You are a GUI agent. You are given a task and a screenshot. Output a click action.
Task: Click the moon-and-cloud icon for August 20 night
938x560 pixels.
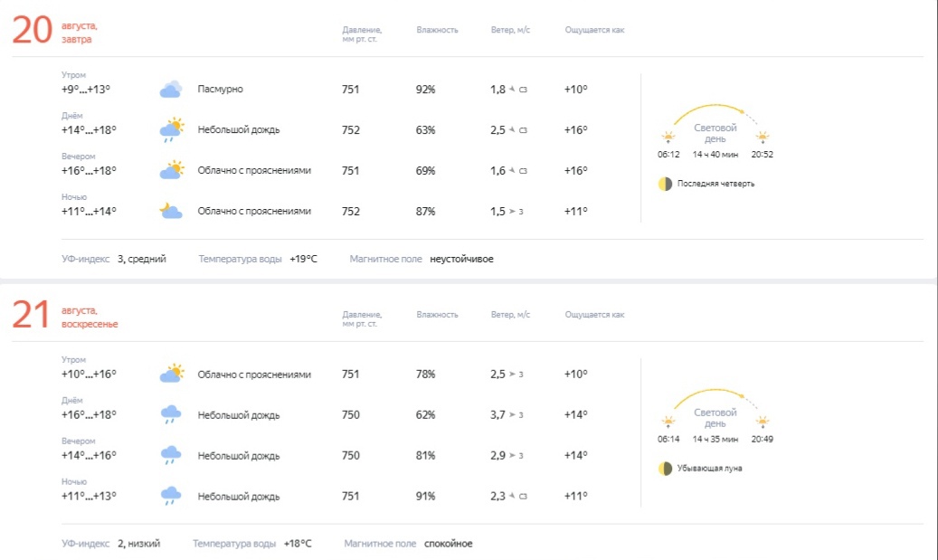[x=171, y=211]
